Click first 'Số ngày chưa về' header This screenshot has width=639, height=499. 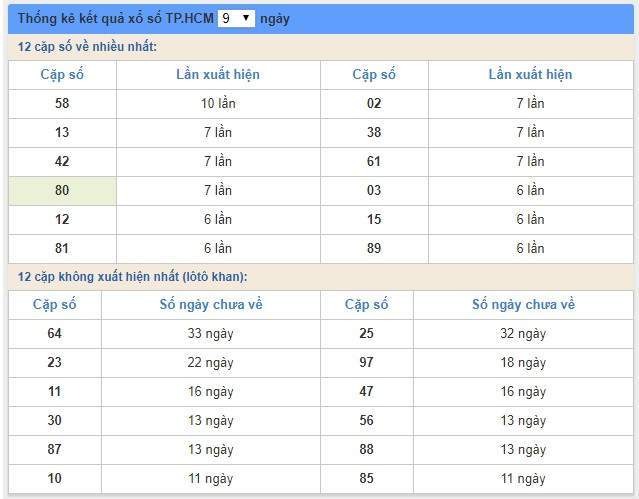[x=211, y=305]
